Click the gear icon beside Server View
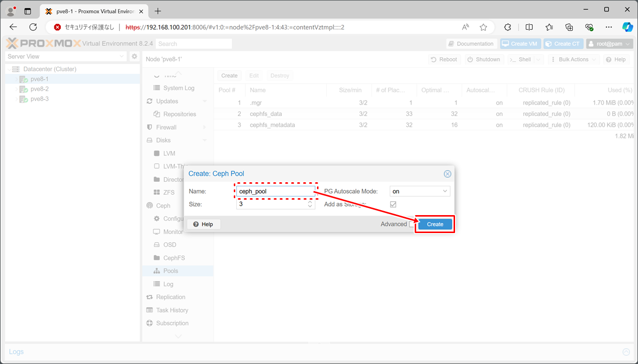The image size is (638, 364). 134,57
